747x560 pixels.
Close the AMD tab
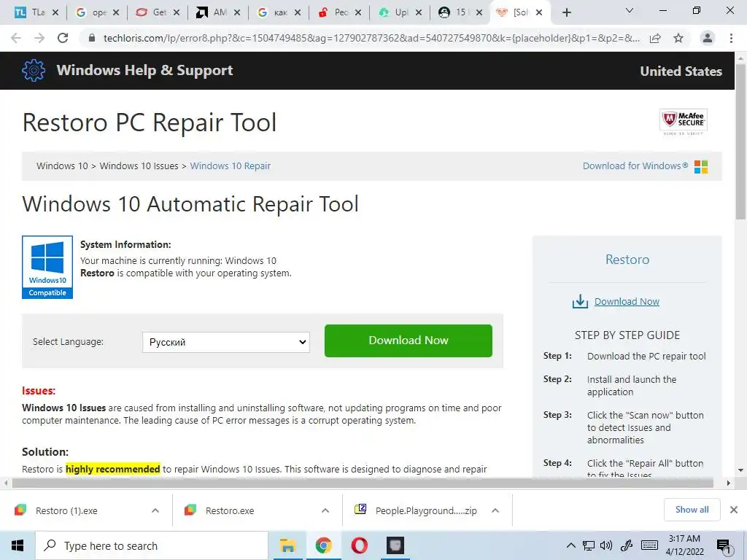pyautogui.click(x=237, y=12)
